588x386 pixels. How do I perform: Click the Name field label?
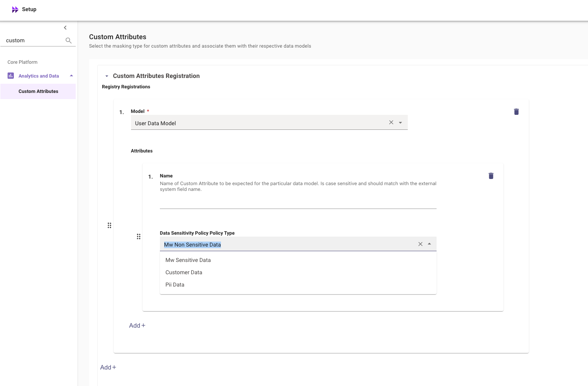(166, 176)
